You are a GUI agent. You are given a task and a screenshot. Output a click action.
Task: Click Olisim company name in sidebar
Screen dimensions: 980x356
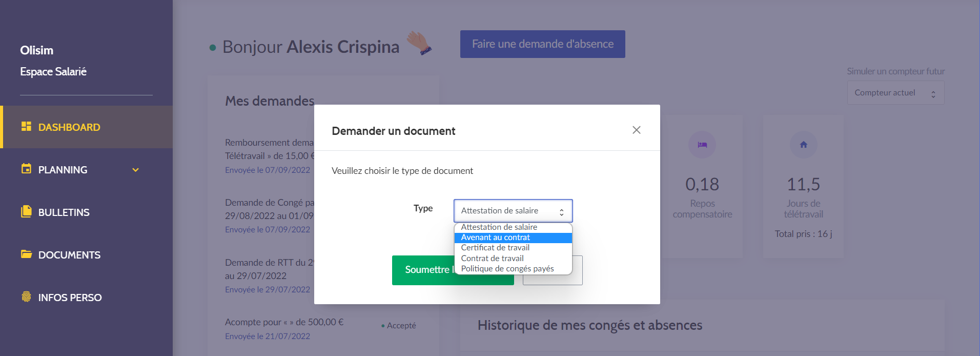click(37, 50)
